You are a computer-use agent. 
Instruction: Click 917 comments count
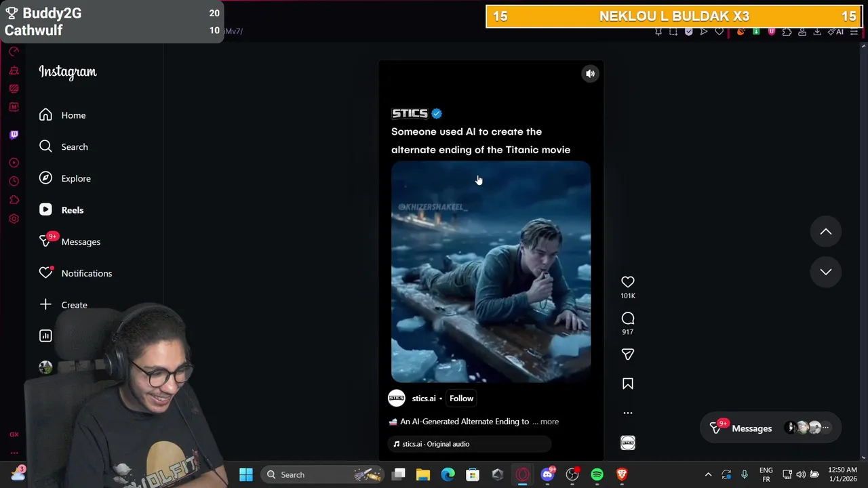coord(628,332)
